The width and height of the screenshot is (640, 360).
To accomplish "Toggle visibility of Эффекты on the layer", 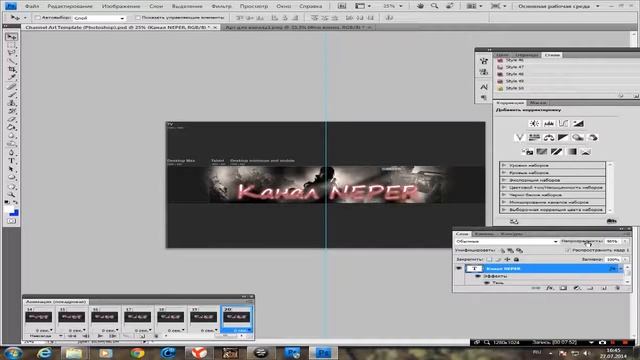I will (x=478, y=276).
